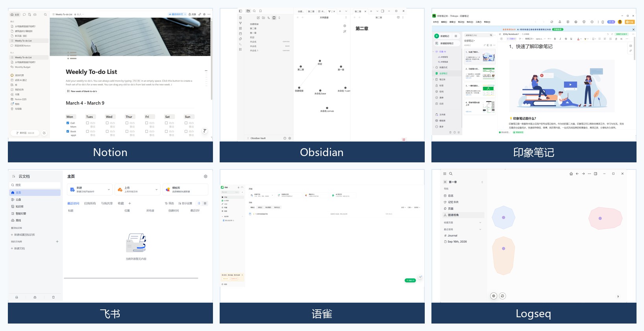Screen dimensions: 644x331
Task: Click 新建笔记 in 印象笔记
Action: pyautogui.click(x=443, y=36)
